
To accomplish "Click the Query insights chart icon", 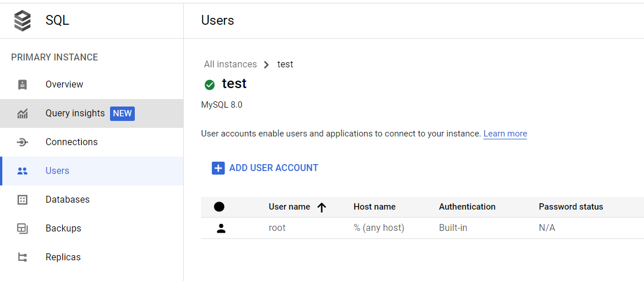I will [22, 113].
